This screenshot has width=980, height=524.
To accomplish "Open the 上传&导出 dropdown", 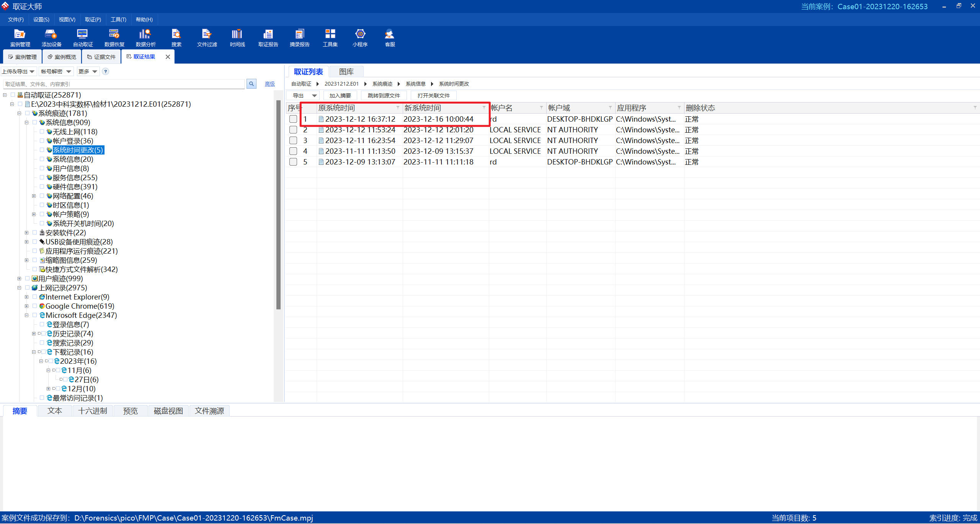I will tap(18, 72).
